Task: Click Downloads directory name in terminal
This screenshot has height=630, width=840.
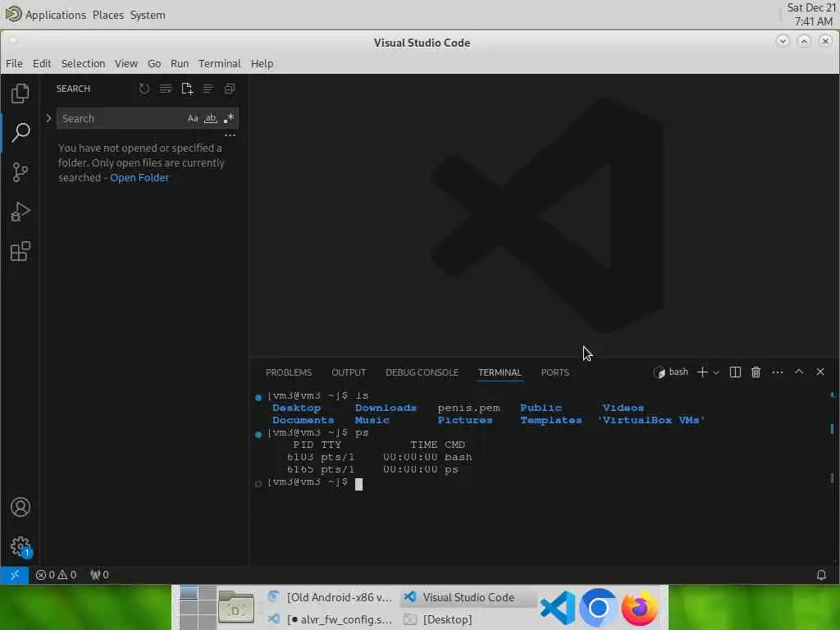Action: pyautogui.click(x=386, y=409)
